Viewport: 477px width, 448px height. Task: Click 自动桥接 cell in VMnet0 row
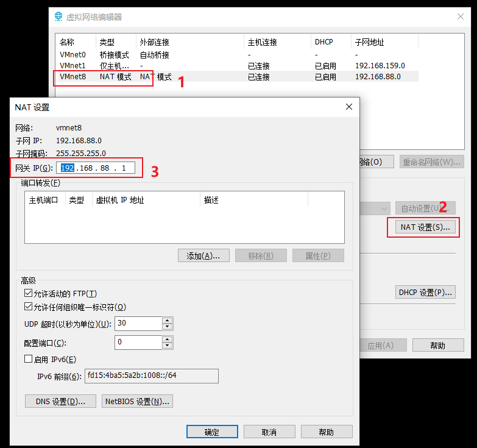(154, 55)
